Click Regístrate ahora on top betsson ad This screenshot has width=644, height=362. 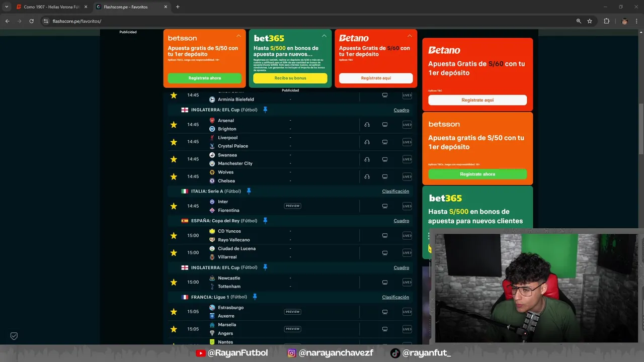205,78
